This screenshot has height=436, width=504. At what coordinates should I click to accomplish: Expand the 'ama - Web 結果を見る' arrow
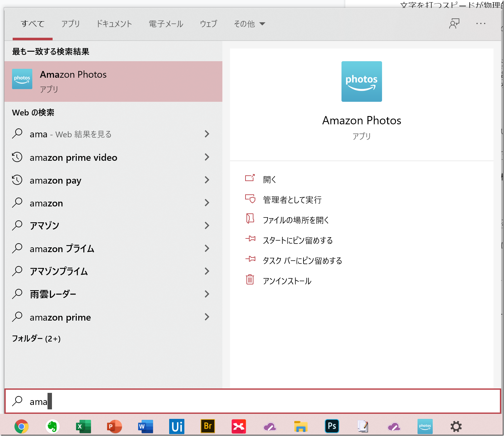click(207, 134)
